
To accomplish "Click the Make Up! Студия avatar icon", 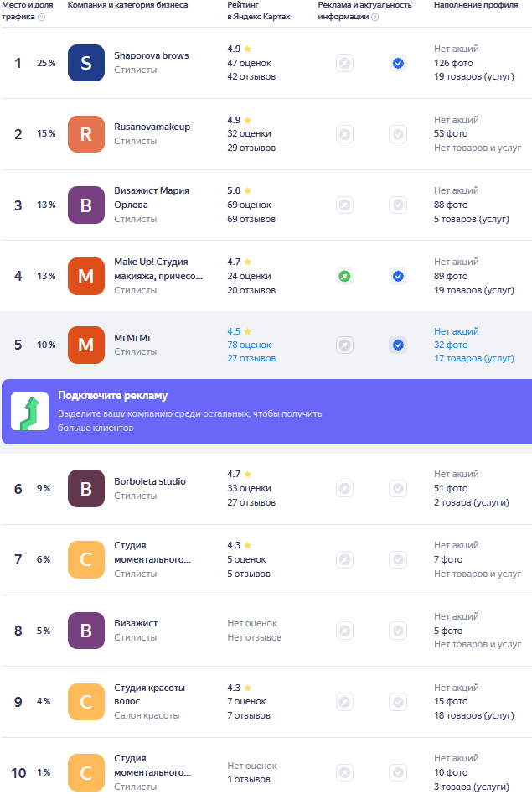I will click(86, 276).
